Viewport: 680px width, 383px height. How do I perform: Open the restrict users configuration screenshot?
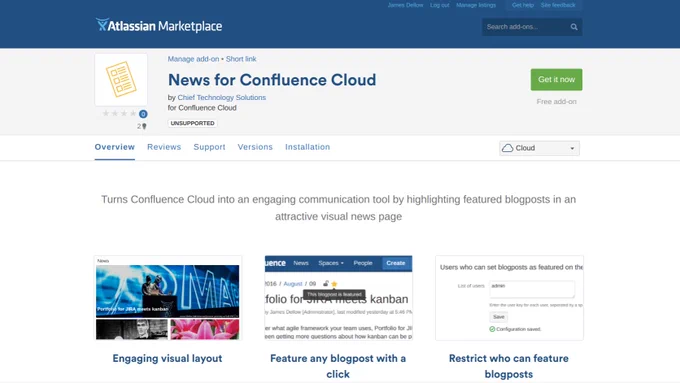tap(509, 298)
